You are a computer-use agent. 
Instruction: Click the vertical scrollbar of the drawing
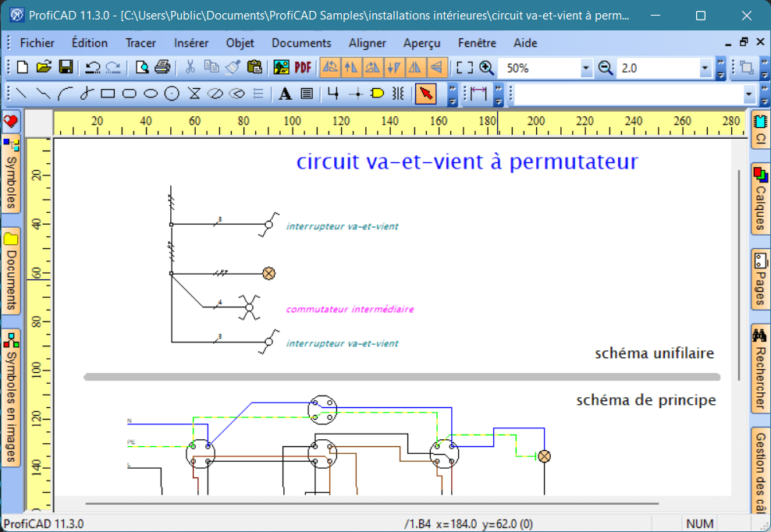[738, 275]
